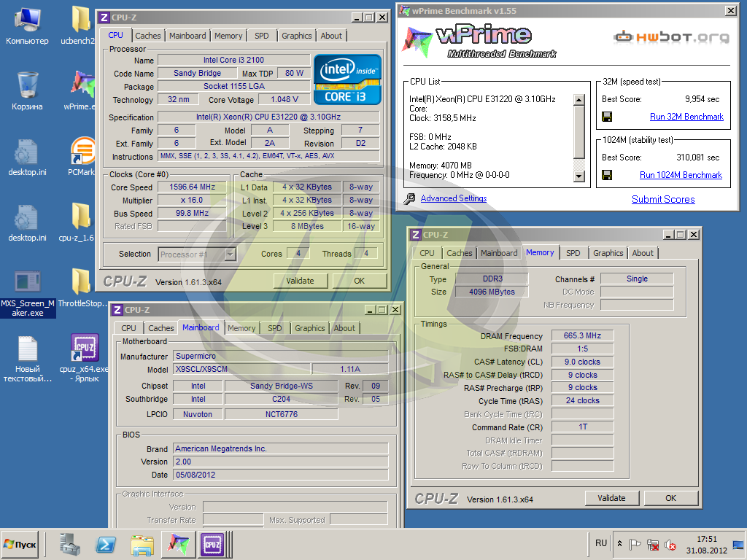
Task: Click the X9SCL/X9SCM model field
Action: pyautogui.click(x=241, y=369)
